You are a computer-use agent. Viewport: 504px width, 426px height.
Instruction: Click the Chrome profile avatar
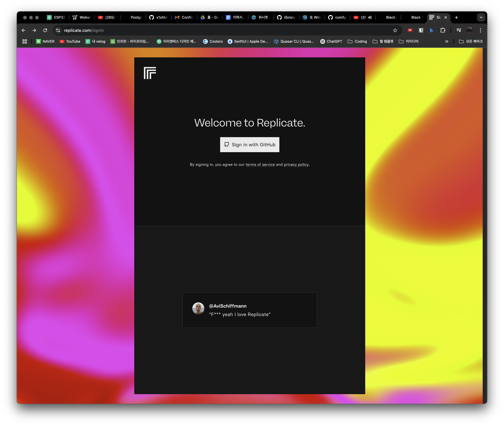469,30
